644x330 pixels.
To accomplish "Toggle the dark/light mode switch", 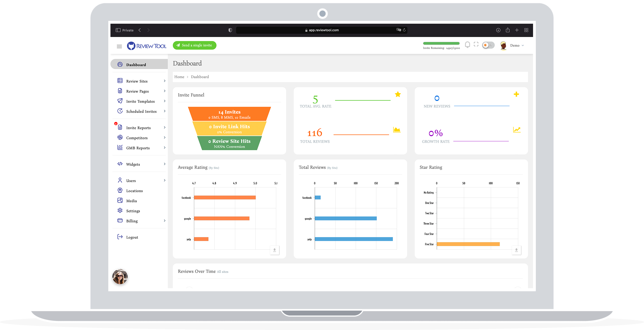I will [x=489, y=45].
